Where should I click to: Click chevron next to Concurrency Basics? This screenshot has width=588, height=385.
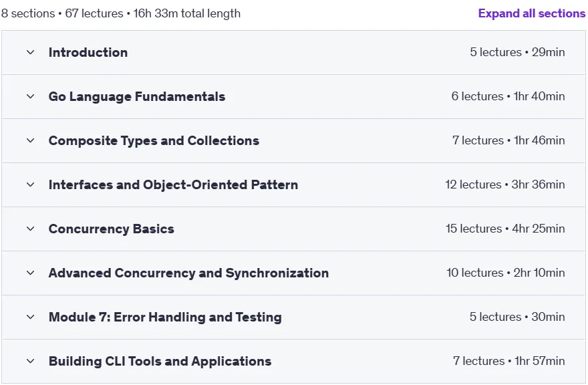pyautogui.click(x=30, y=229)
